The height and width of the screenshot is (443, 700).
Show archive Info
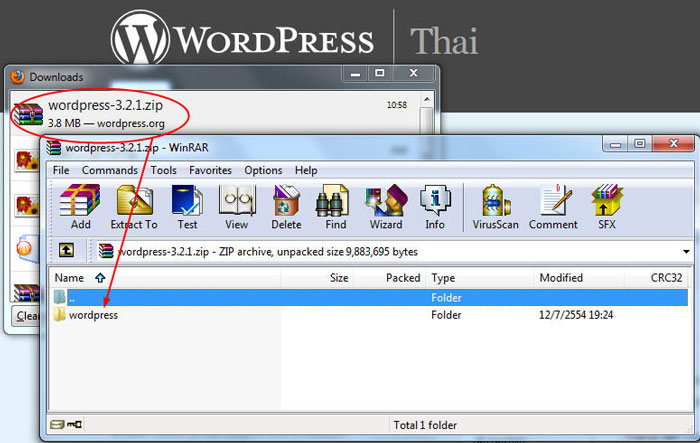coord(435,206)
